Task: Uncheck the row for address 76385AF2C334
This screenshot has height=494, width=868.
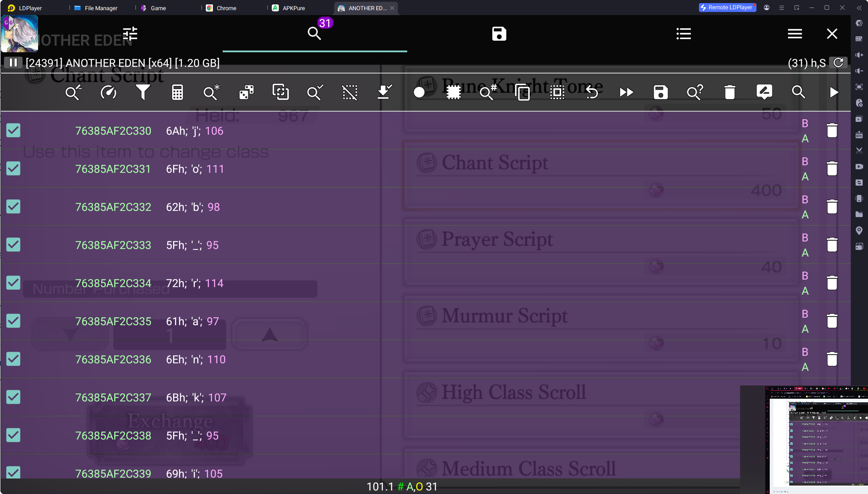Action: click(13, 283)
